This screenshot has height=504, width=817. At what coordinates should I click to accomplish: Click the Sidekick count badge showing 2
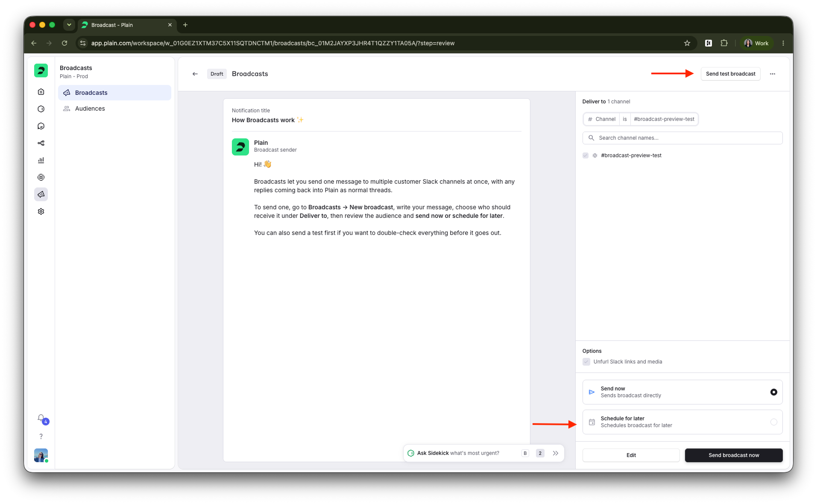coord(540,453)
